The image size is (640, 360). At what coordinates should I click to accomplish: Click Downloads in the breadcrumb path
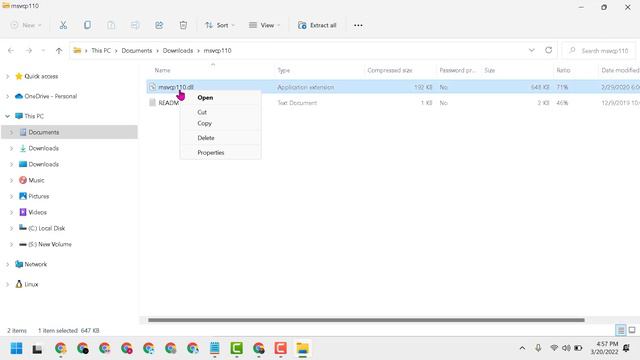(x=178, y=51)
